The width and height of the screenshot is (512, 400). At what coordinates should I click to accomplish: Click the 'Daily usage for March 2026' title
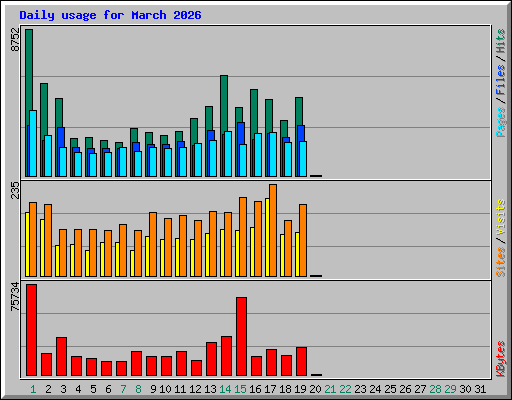pos(110,15)
